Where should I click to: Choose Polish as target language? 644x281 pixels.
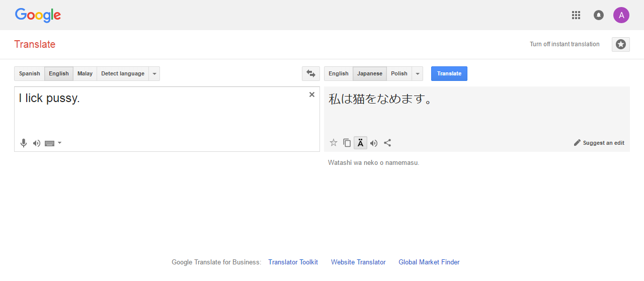[399, 73]
